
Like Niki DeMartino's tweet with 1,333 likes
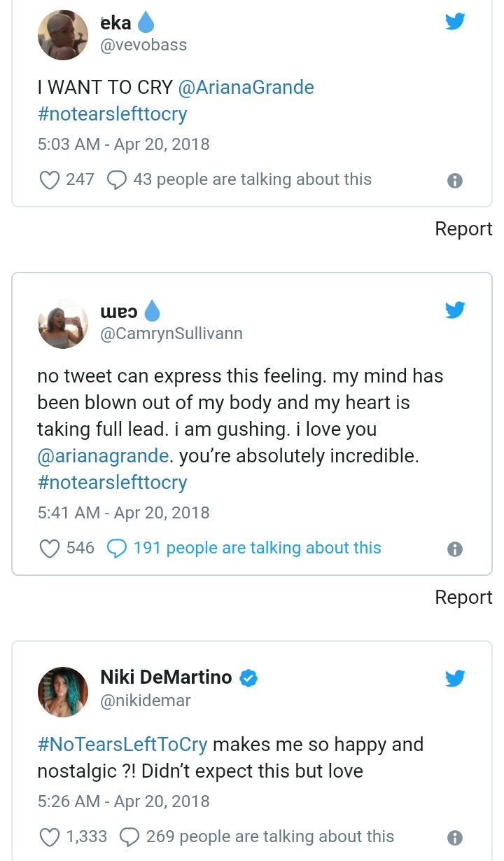[49, 836]
